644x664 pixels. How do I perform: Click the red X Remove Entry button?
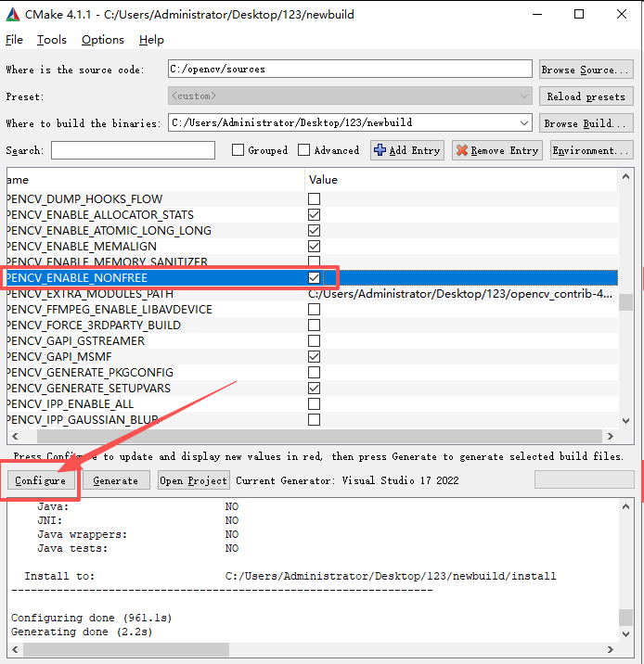tap(497, 150)
